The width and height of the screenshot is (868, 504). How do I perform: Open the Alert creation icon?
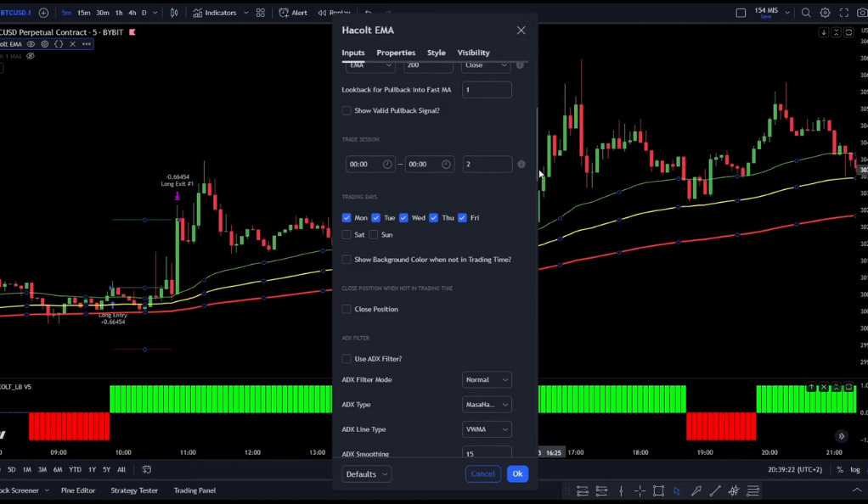click(295, 13)
